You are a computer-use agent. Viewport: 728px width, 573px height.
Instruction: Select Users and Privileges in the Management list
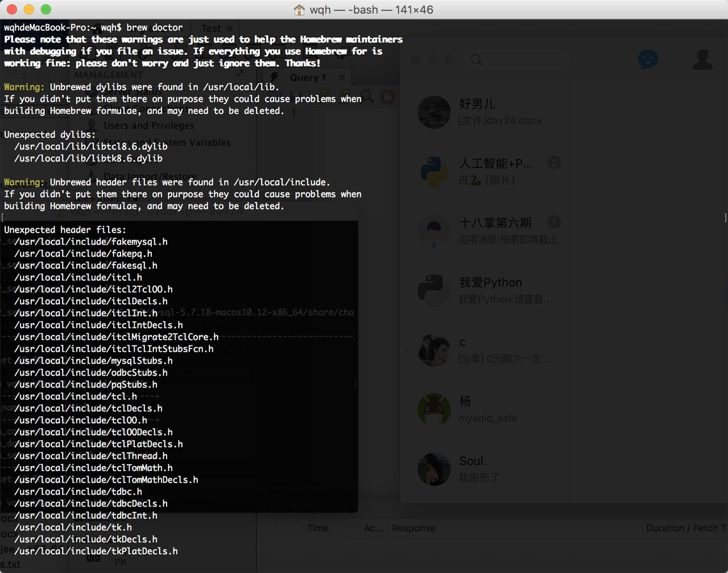click(x=148, y=125)
